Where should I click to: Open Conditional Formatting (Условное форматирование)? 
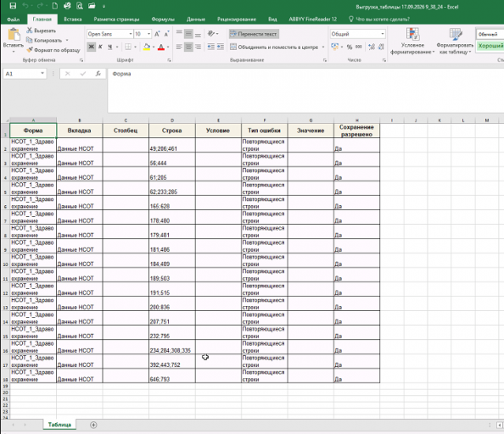[x=412, y=41]
